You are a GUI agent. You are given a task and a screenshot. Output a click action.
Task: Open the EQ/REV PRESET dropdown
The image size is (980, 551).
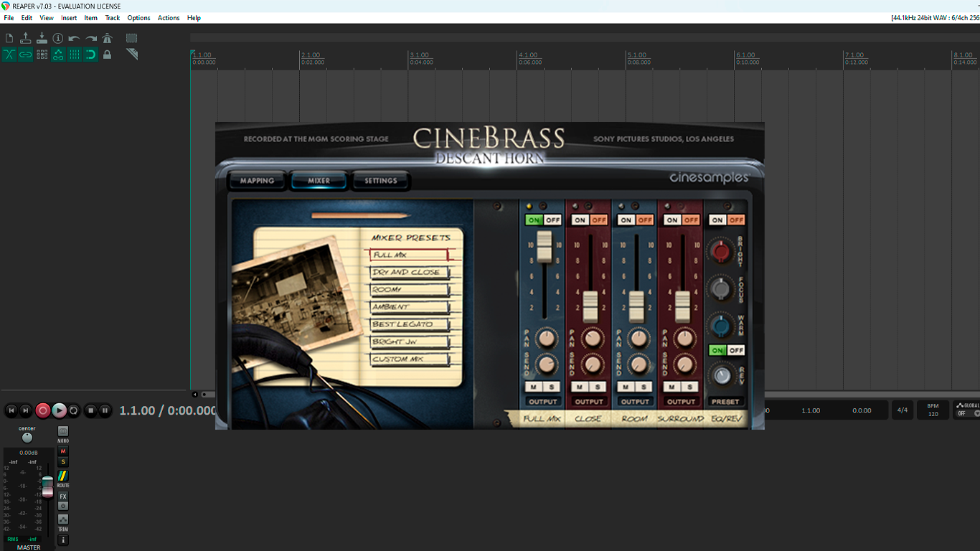pyautogui.click(x=726, y=402)
